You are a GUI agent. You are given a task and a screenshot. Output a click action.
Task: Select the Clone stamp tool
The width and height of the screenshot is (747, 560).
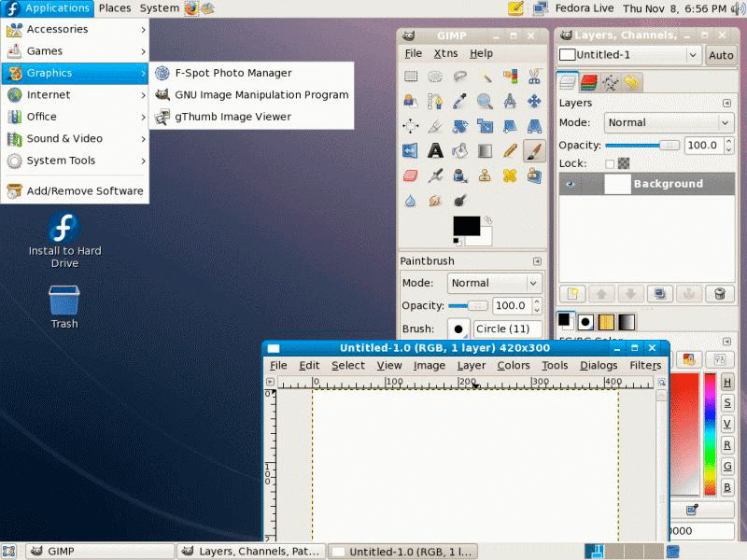coord(485,175)
